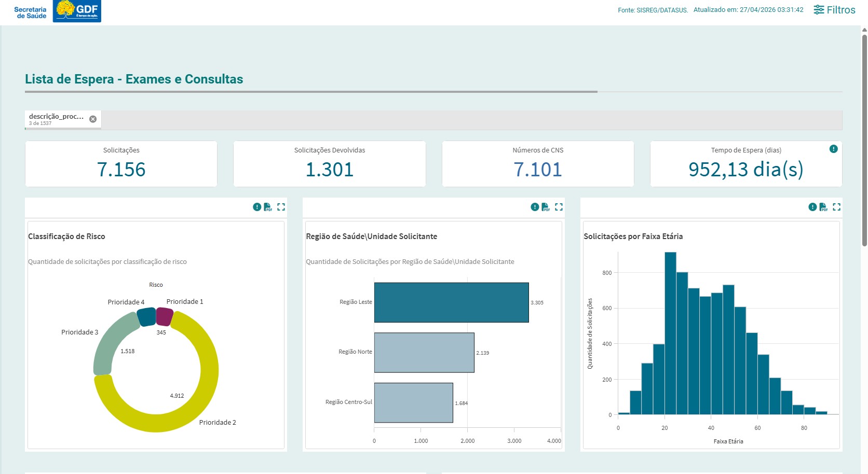868x474 pixels.
Task: Remove the descrição_proc filter chip
Action: click(93, 119)
